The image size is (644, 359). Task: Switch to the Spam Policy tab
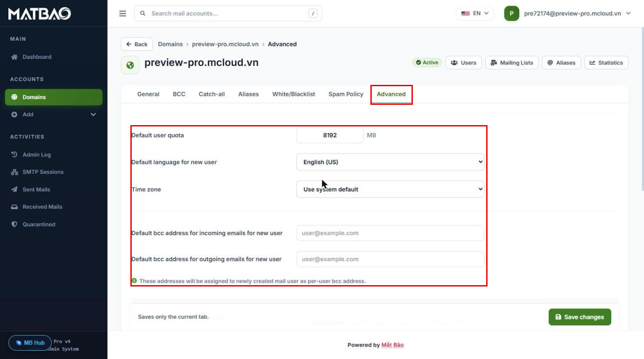point(346,94)
